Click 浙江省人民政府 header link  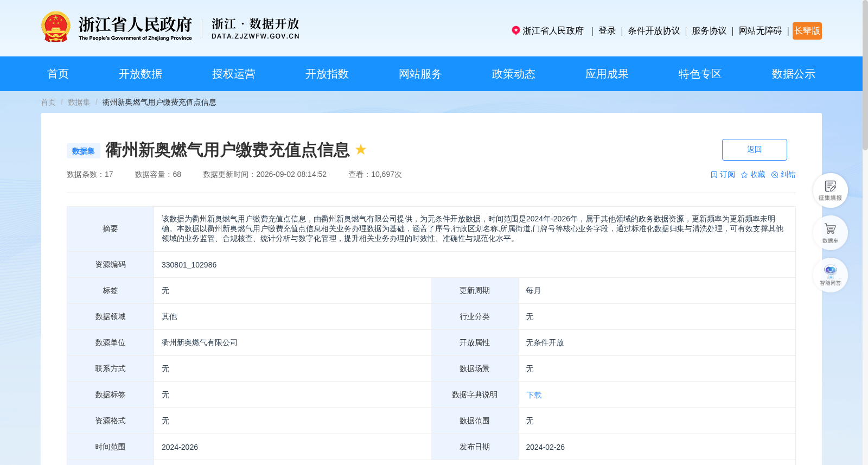click(553, 31)
